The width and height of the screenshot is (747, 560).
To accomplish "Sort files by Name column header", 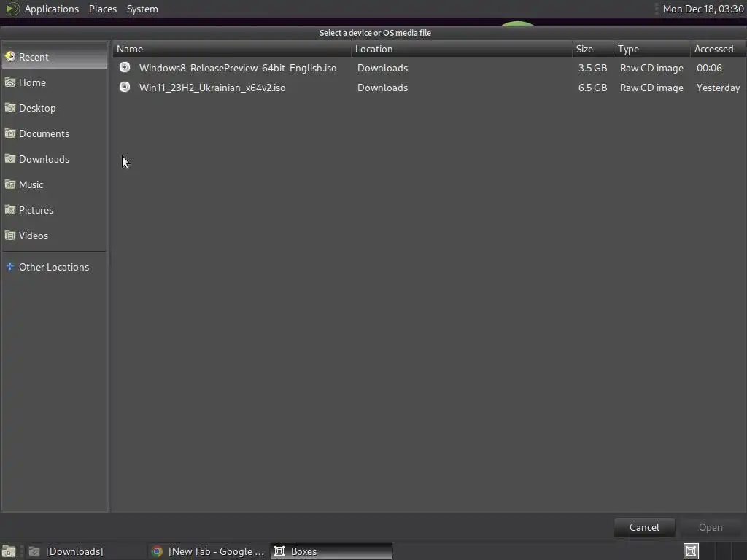I will 232,49.
